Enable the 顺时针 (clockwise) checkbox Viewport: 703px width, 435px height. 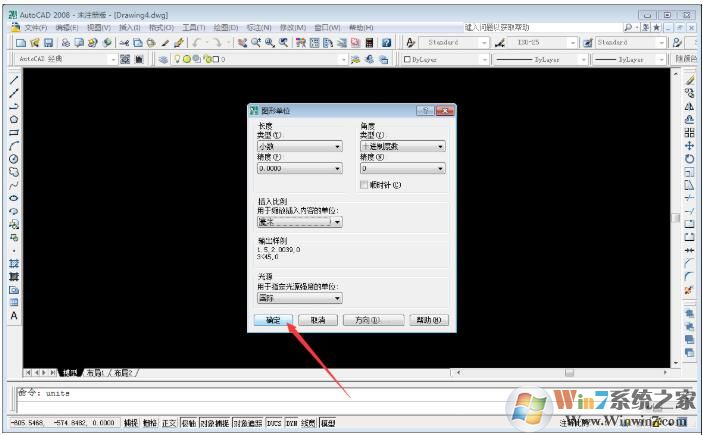[364, 185]
